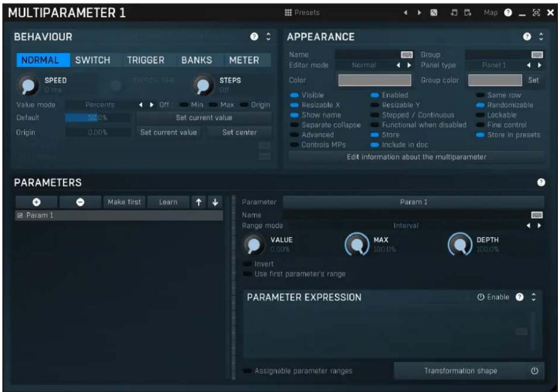Open the Param 1 parameter selector

(413, 202)
